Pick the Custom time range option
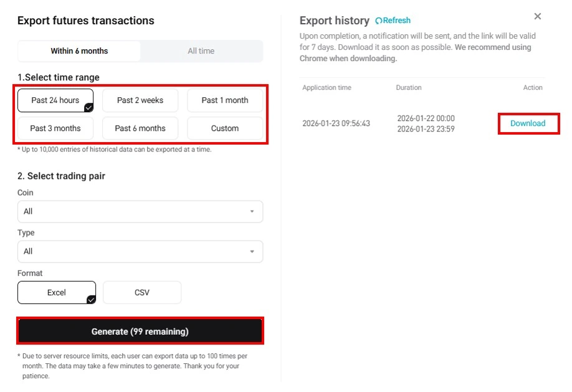The height and width of the screenshot is (392, 572). (x=225, y=128)
